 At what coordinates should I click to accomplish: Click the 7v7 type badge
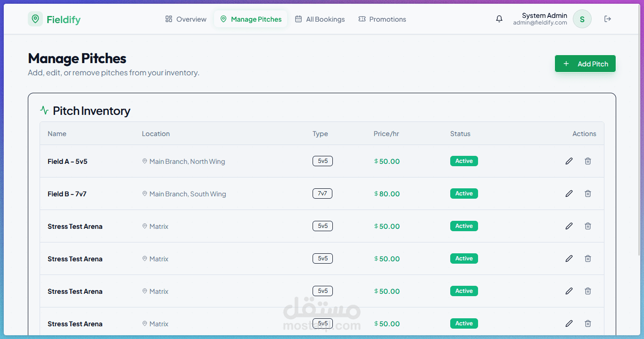pos(322,194)
